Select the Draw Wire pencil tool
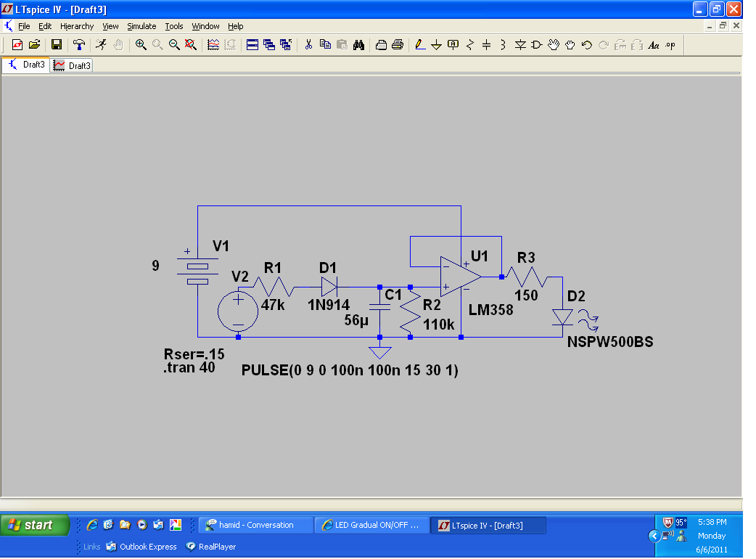This screenshot has width=756, height=559. pyautogui.click(x=420, y=45)
